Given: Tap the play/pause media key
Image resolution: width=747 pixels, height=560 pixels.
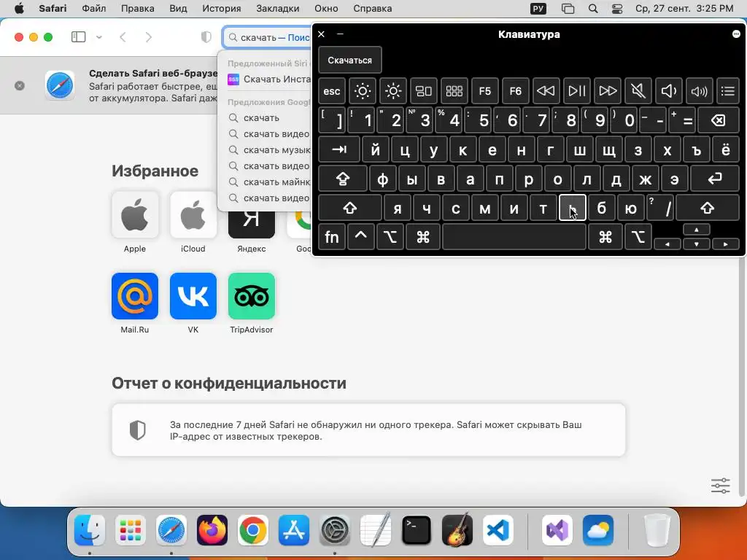Looking at the screenshot, I should [577, 91].
